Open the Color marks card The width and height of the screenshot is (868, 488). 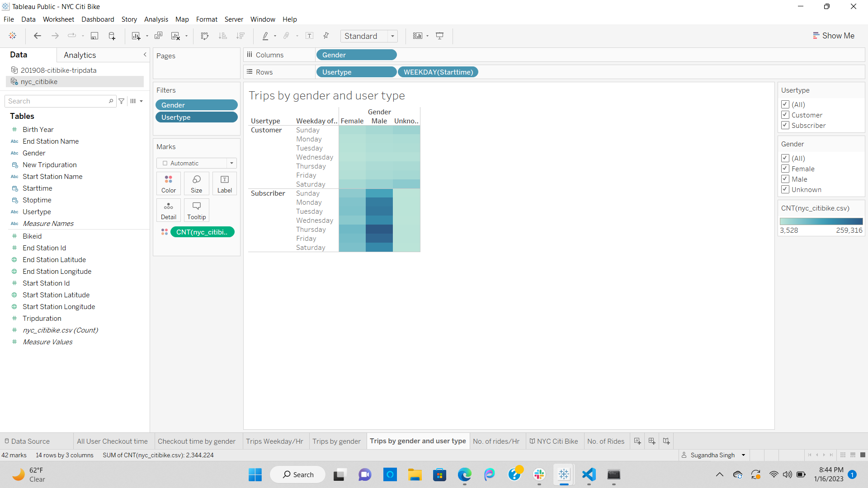(x=169, y=184)
